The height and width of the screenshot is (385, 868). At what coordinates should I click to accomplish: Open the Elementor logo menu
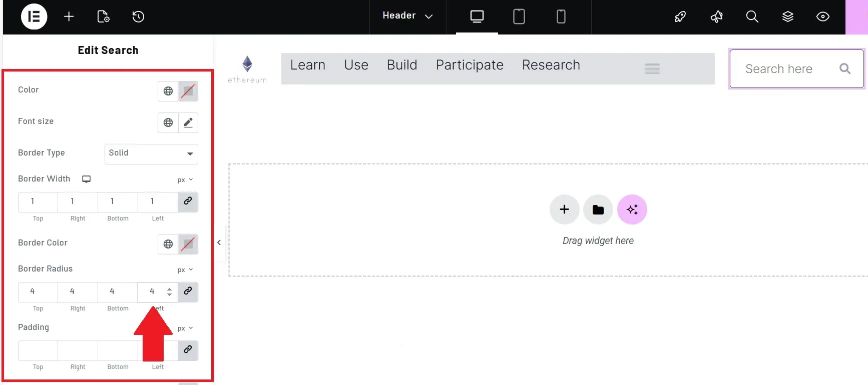point(34,16)
